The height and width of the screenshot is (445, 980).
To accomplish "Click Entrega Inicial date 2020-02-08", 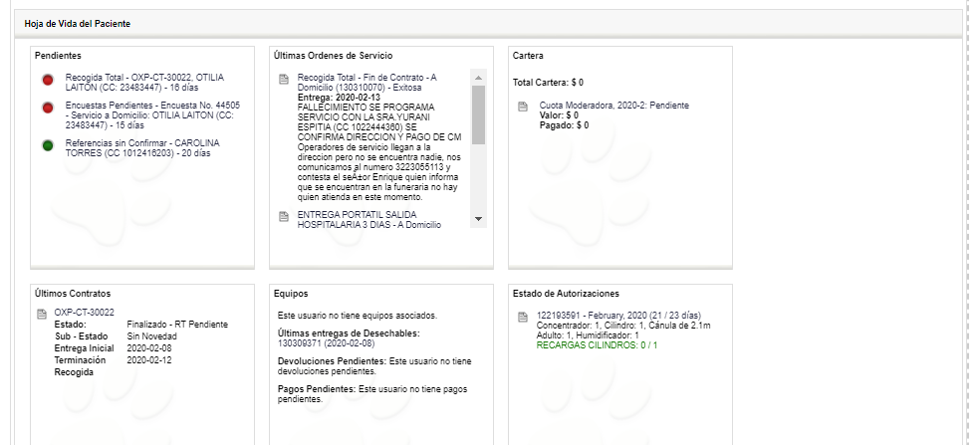I will (x=148, y=348).
